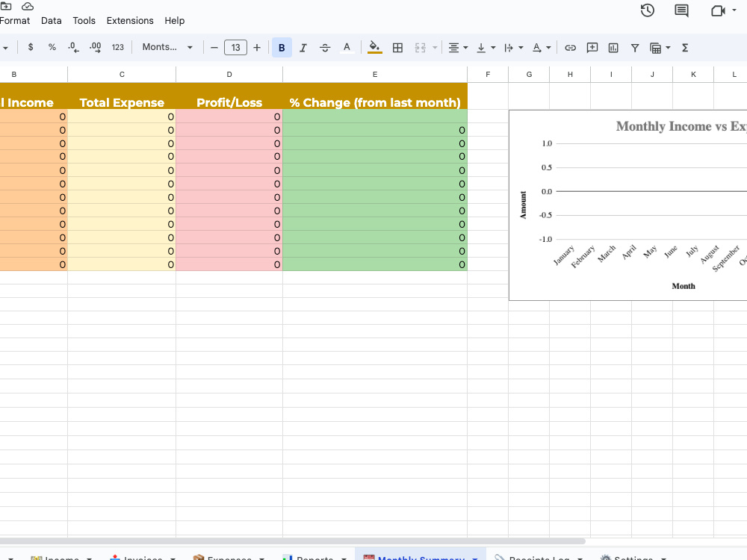The width and height of the screenshot is (747, 560).
Task: Select column G header
Action: tap(529, 74)
